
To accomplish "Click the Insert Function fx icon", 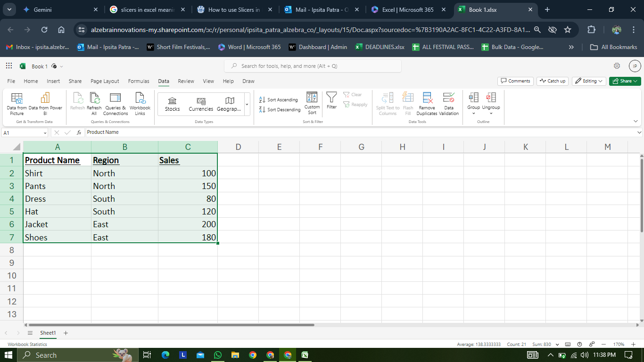I will [x=79, y=132].
